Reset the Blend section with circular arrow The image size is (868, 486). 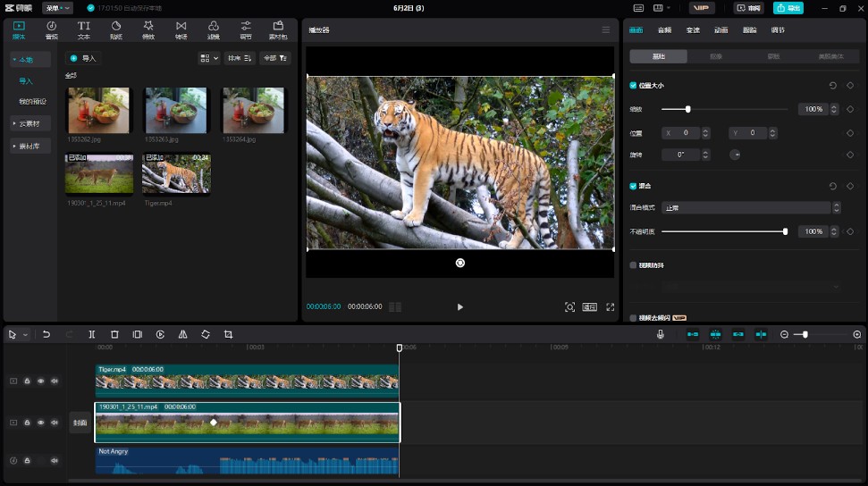coord(832,186)
